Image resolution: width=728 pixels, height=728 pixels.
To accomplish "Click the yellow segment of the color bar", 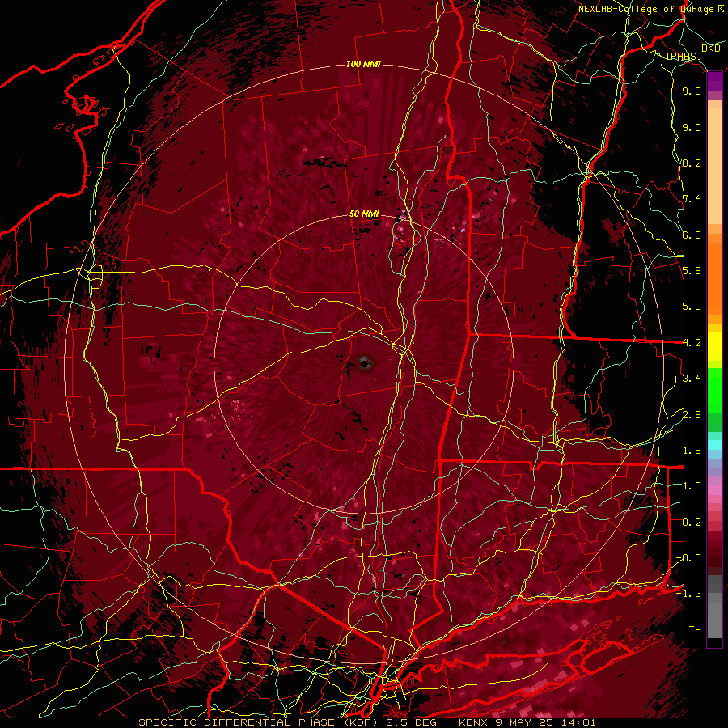I will (714, 346).
